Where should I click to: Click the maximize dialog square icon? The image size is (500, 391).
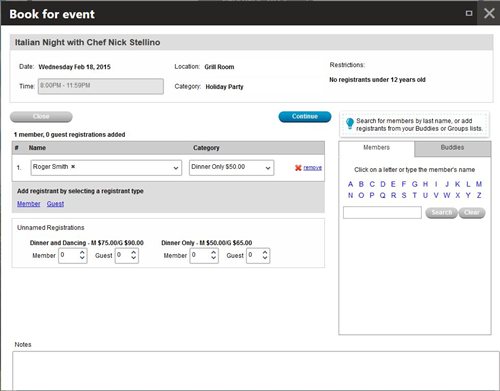[469, 13]
